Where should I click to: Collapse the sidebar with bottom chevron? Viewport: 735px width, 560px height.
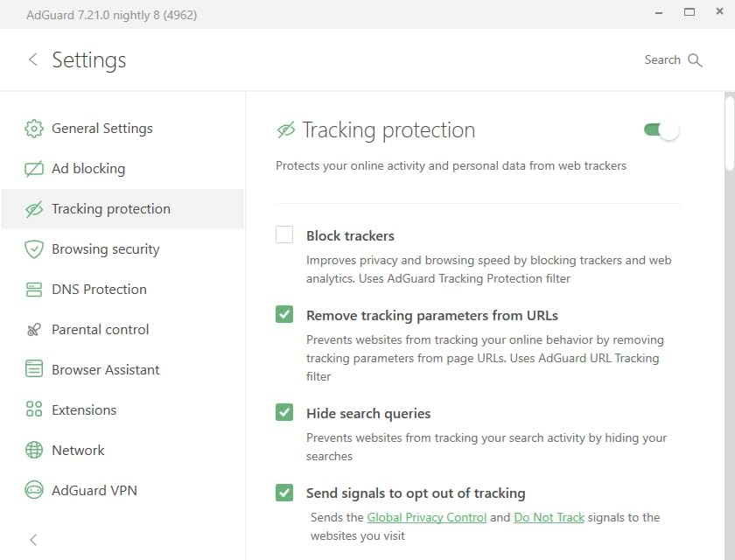tap(33, 540)
